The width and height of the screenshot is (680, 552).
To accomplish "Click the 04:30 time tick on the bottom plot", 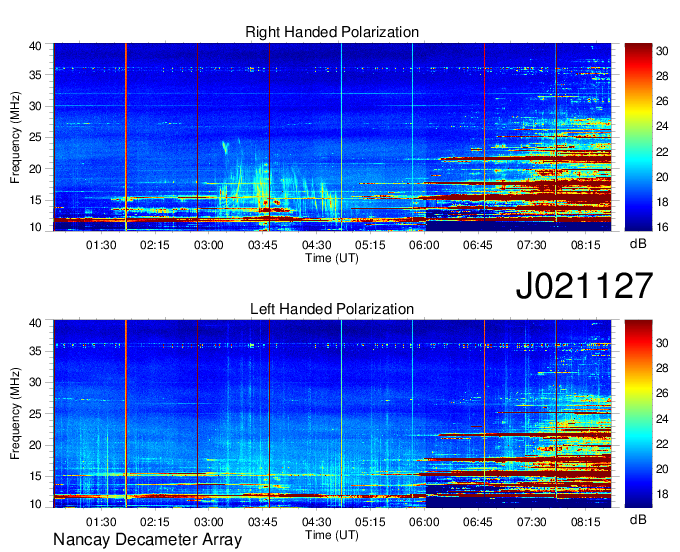I will 317,522.
